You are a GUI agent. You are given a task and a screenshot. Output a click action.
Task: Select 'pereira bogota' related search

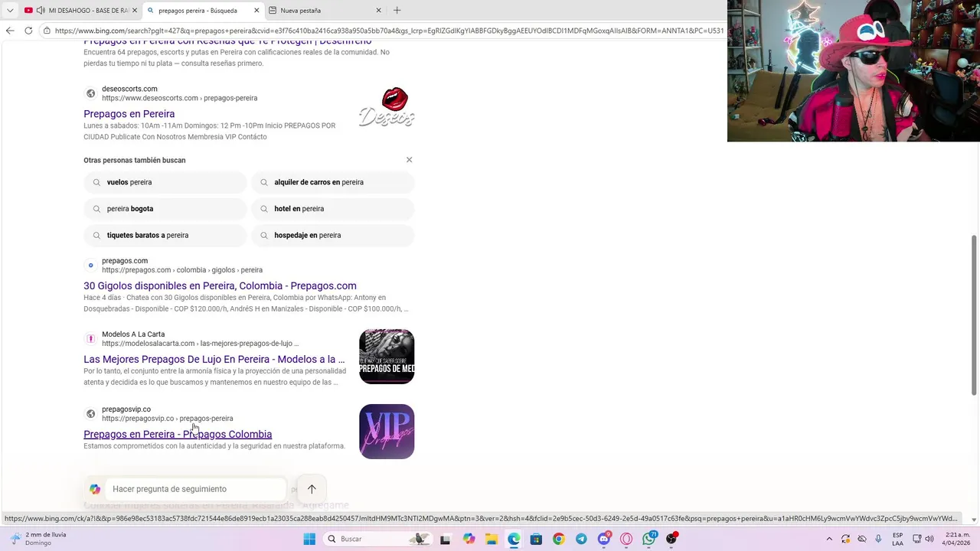pos(165,209)
